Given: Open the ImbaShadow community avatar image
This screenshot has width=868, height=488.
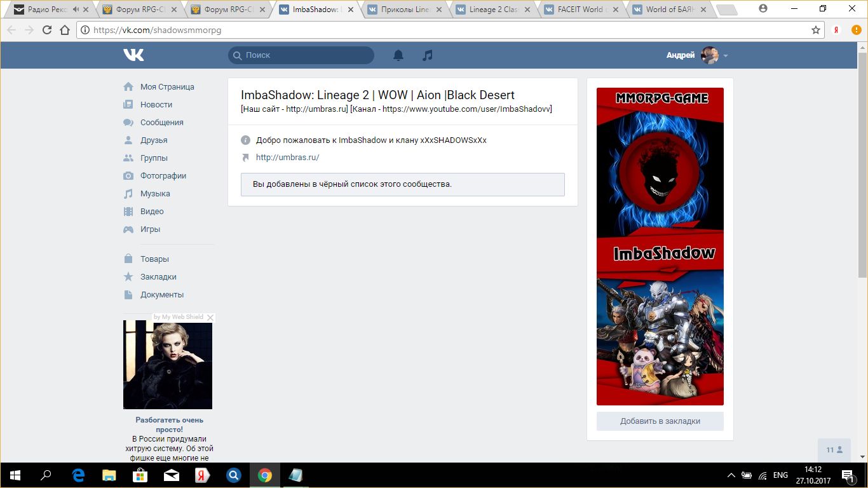Looking at the screenshot, I should point(660,247).
